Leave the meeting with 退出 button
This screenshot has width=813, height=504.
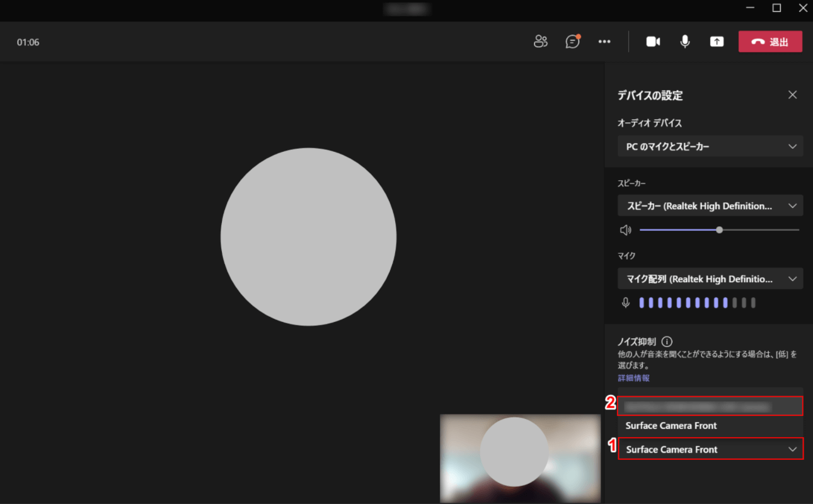(x=770, y=42)
